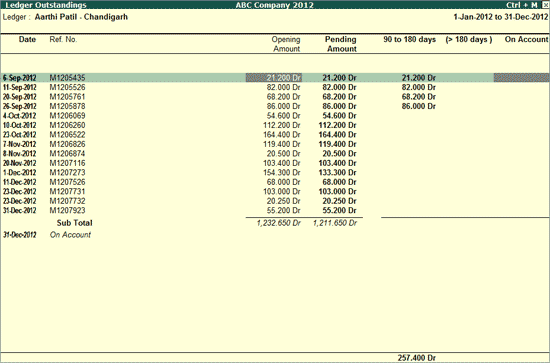Image resolution: width=550 pixels, height=363 pixels.
Task: Open the entry M1207731
Action: [x=275, y=191]
